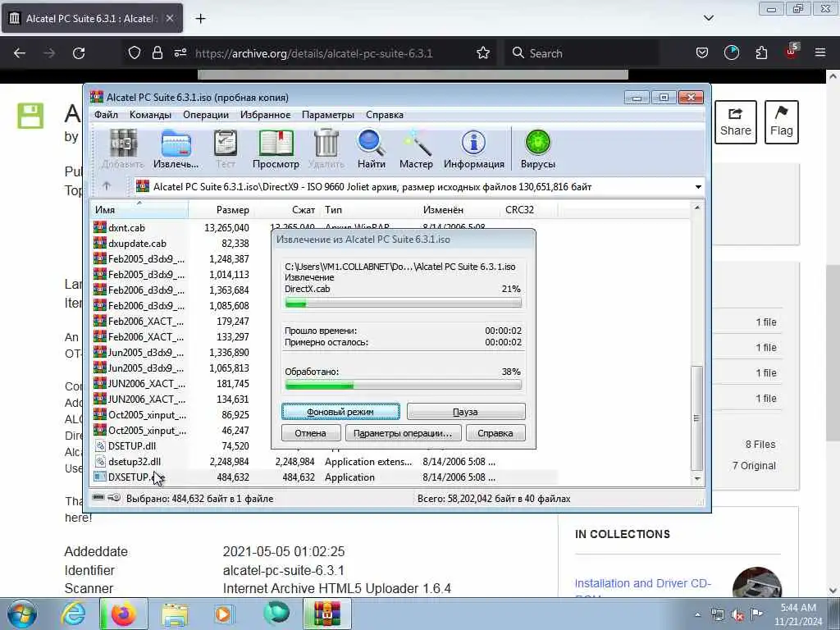Image resolution: width=840 pixels, height=630 pixels.
Task: Cancel extraction with the Отмена button
Action: click(x=311, y=433)
